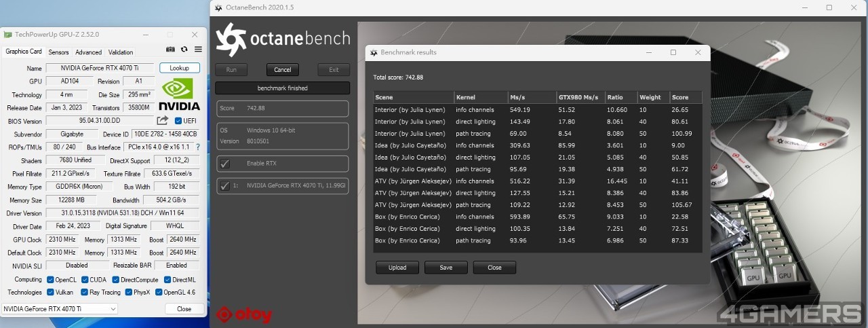The image size is (868, 328).
Task: Click the Run button in OctaneBench
Action: (231, 70)
